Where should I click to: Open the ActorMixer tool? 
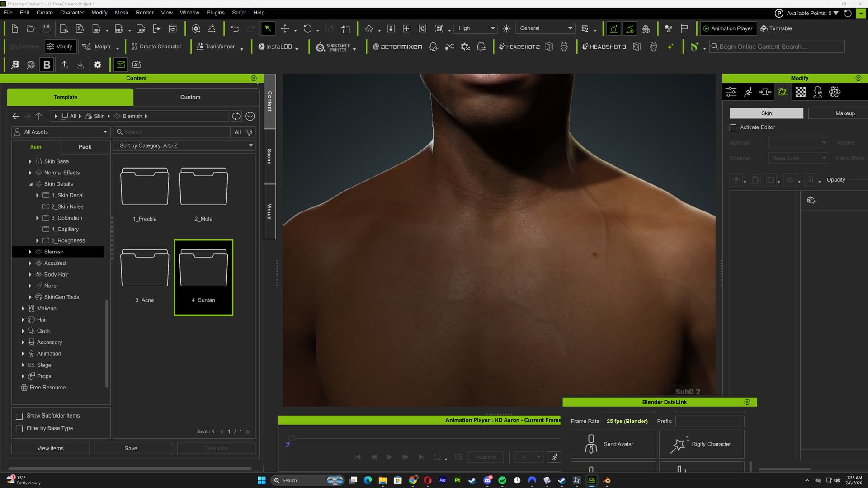click(397, 47)
